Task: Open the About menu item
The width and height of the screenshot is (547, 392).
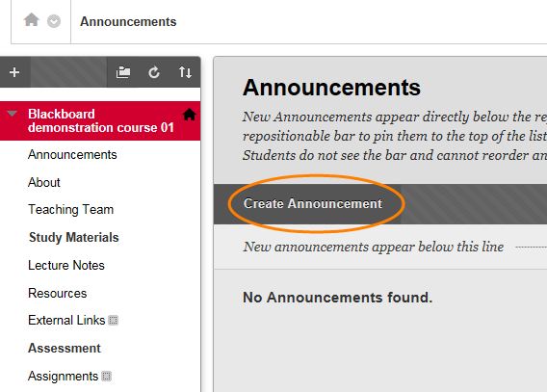Action: (x=44, y=182)
